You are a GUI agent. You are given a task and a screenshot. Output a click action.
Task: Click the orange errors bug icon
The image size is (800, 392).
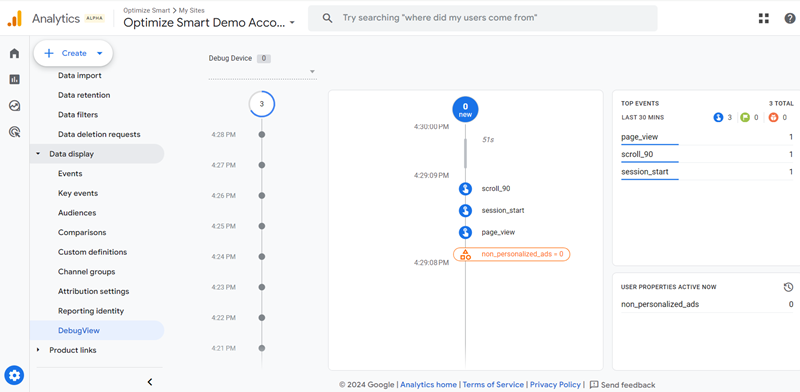(773, 117)
